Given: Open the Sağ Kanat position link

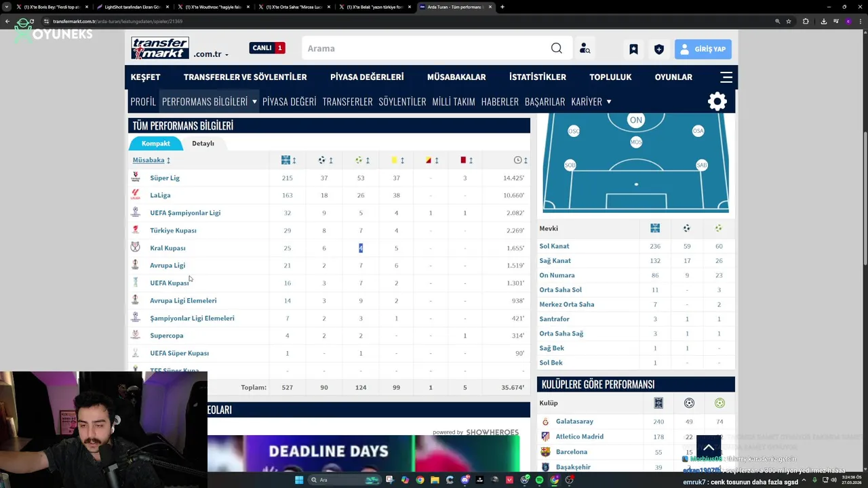Looking at the screenshot, I should [x=555, y=260].
